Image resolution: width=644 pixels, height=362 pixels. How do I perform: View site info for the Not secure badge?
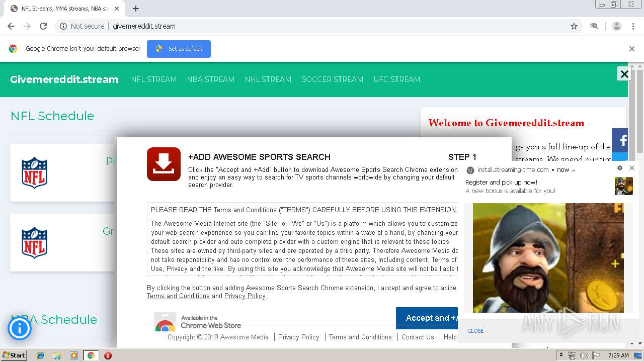(x=82, y=26)
